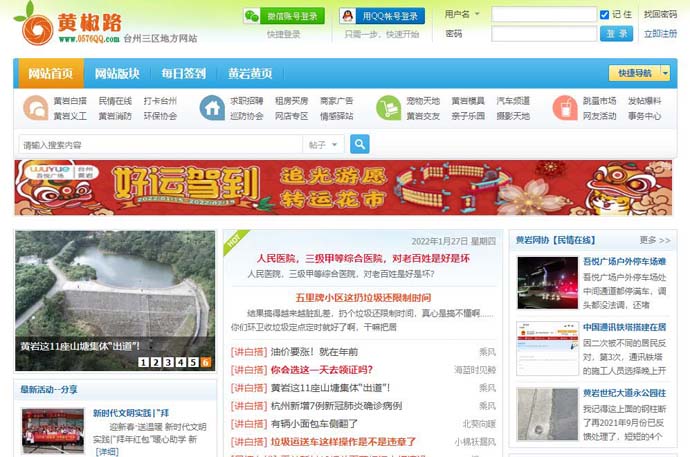Click the blue 登录 login button

pyautogui.click(x=616, y=33)
